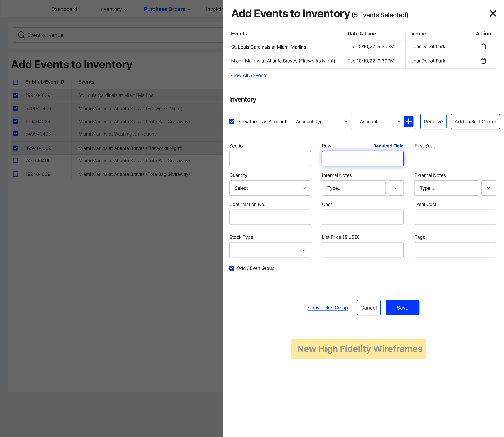Open the Account Type dropdown
The height and width of the screenshot is (437, 504).
pyautogui.click(x=321, y=122)
